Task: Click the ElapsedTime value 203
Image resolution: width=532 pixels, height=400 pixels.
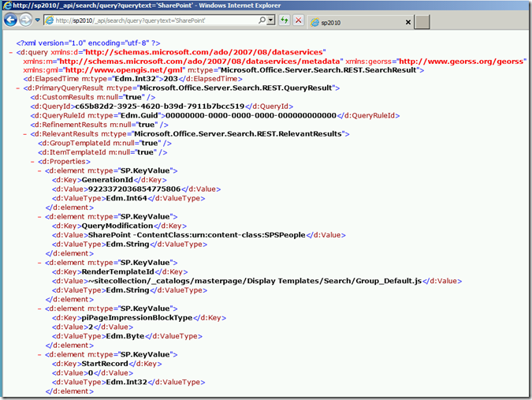Action: pos(171,79)
